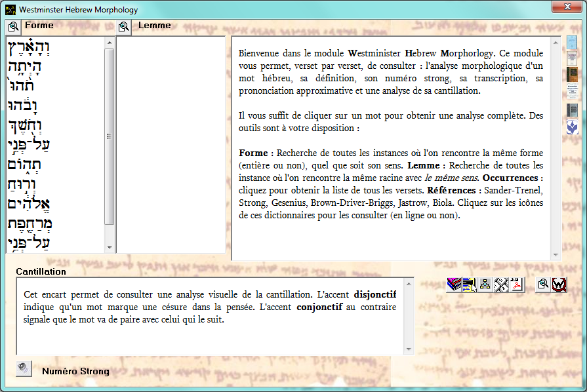This screenshot has width=587, height=392.
Task: Click the Lemme column label
Action: [x=155, y=26]
